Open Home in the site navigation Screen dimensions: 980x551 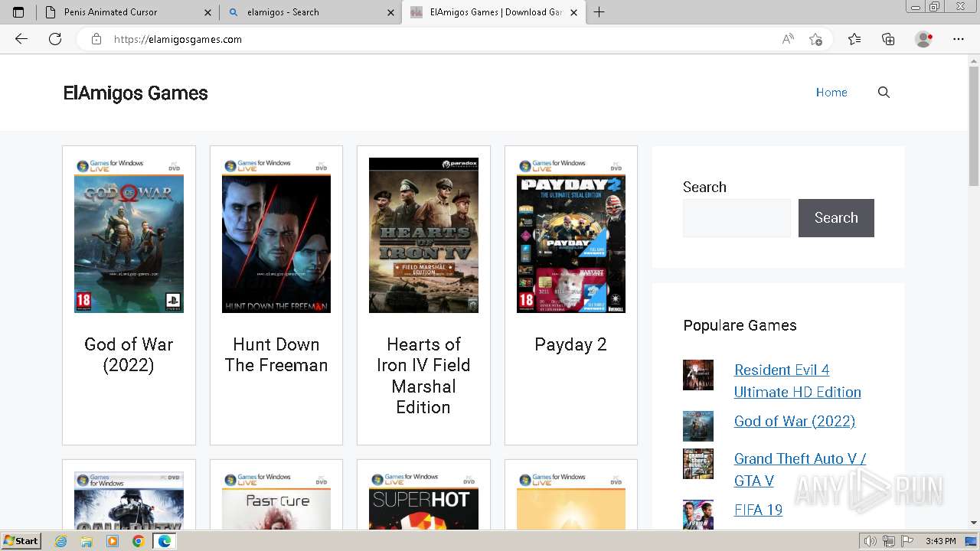(x=831, y=93)
